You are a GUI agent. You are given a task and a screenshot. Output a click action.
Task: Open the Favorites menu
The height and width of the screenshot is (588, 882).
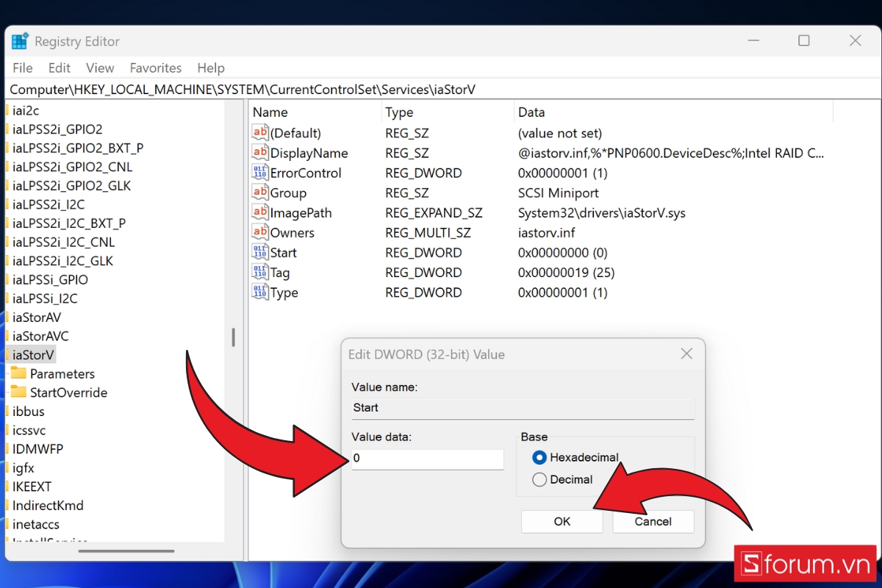[156, 68]
